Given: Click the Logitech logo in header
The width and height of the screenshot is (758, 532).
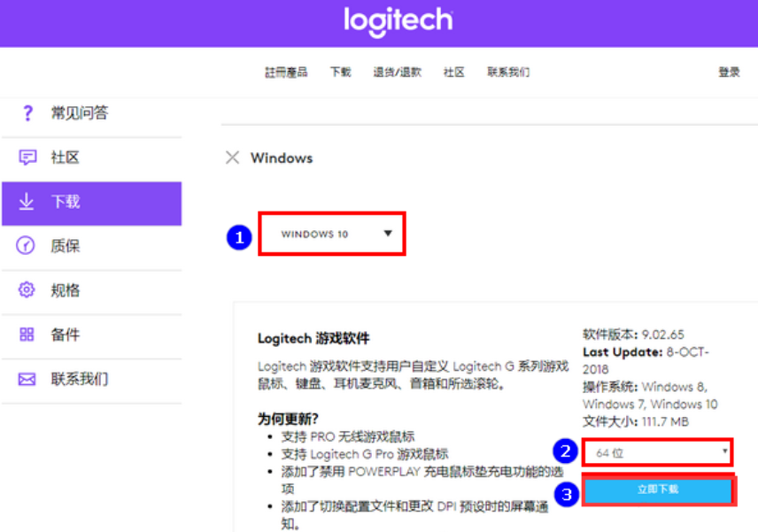Looking at the screenshot, I should [398, 22].
